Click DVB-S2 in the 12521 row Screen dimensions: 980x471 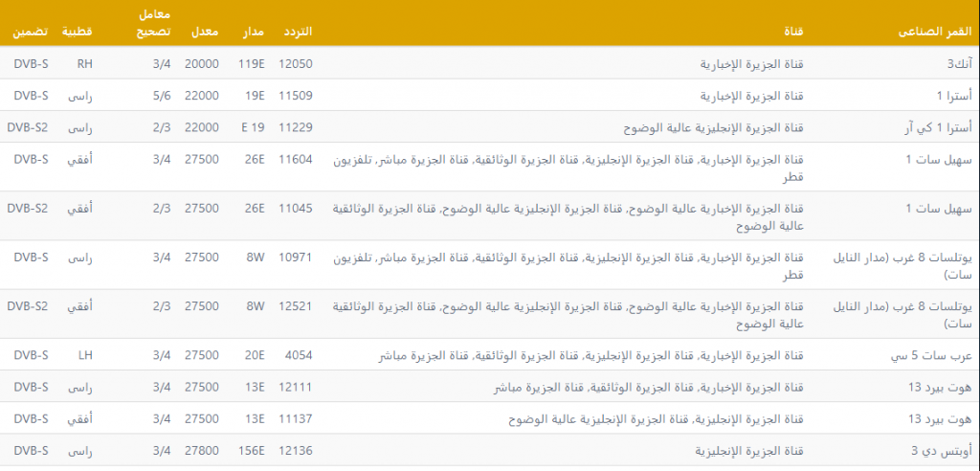pyautogui.click(x=28, y=306)
